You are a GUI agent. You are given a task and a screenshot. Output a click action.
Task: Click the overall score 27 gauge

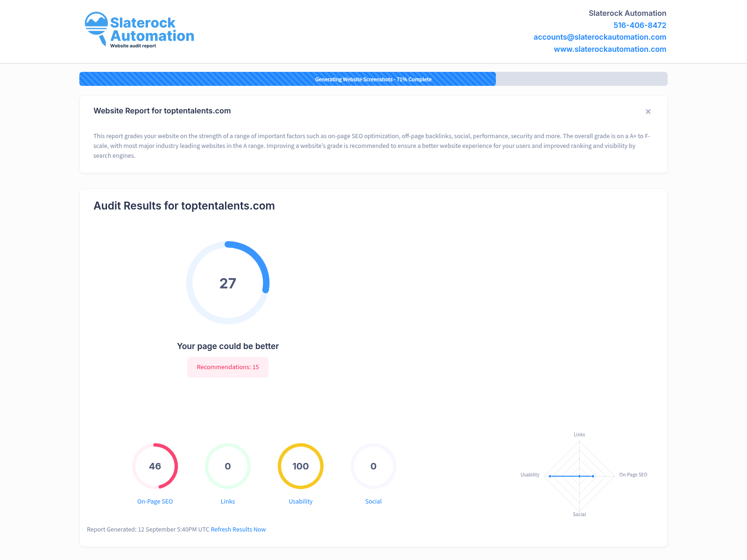point(228,283)
